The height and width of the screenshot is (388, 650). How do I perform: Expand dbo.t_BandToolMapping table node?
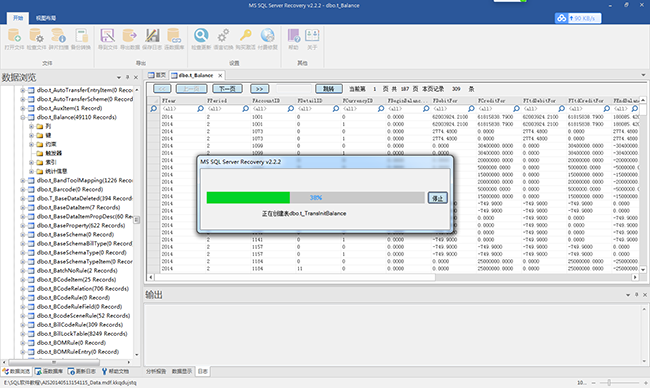click(23, 180)
